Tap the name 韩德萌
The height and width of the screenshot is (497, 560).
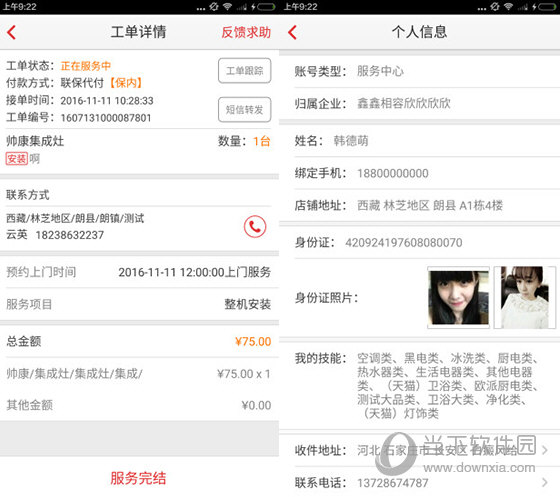coord(351,141)
